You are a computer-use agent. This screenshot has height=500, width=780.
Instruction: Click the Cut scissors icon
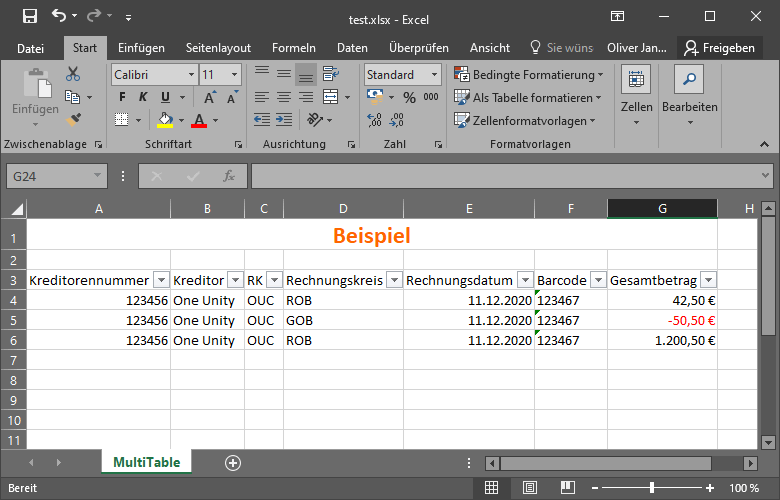click(x=73, y=74)
